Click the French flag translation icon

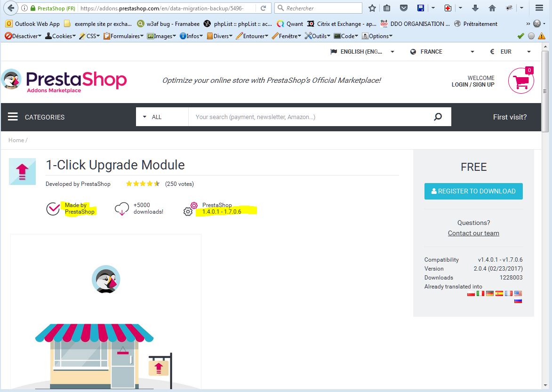pyautogui.click(x=509, y=293)
